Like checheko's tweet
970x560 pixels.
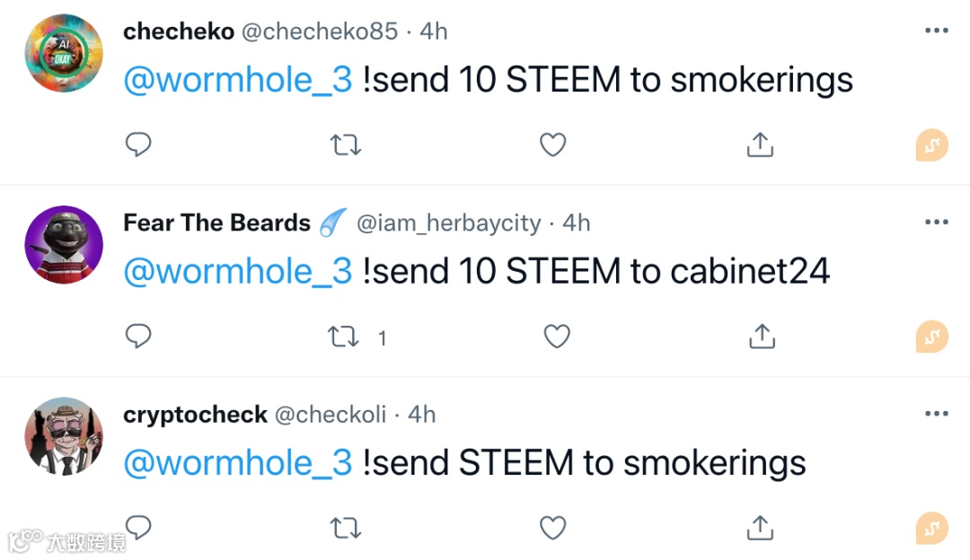pyautogui.click(x=552, y=144)
